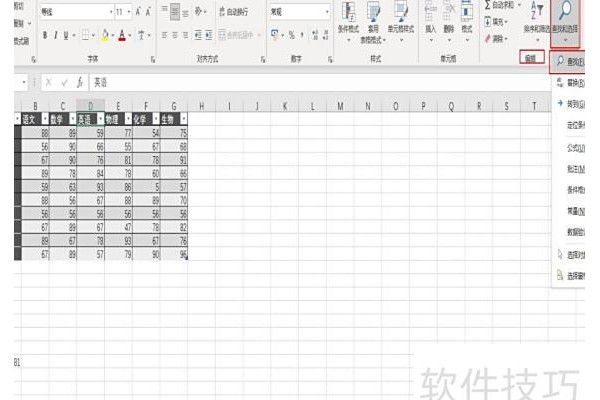Increase indent in alignment group
This screenshot has height=400, width=600.
(209, 35)
